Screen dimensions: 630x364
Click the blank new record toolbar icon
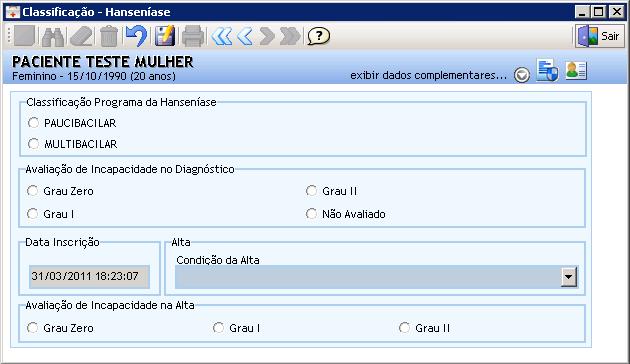pos(25,36)
